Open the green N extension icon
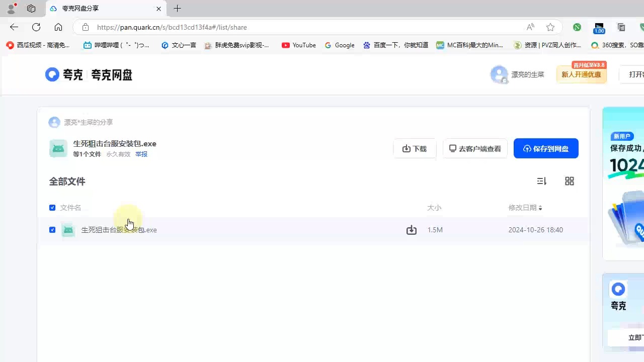The width and height of the screenshot is (644, 362). [577, 27]
